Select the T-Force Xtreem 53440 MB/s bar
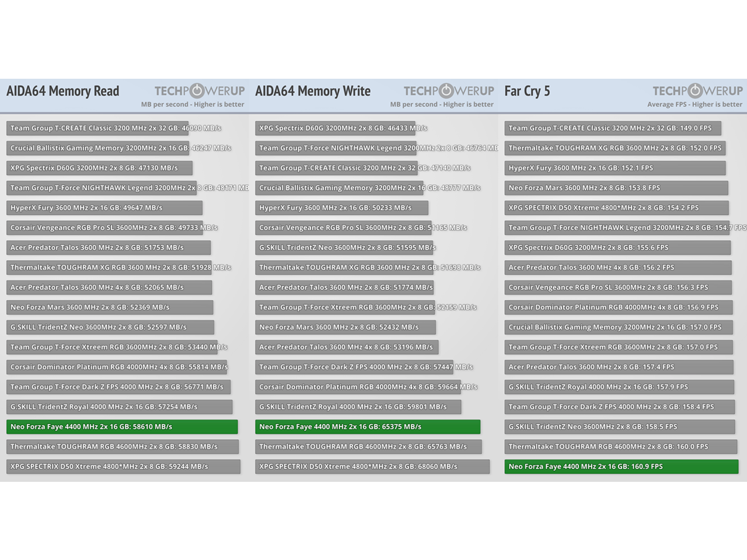 pos(112,347)
